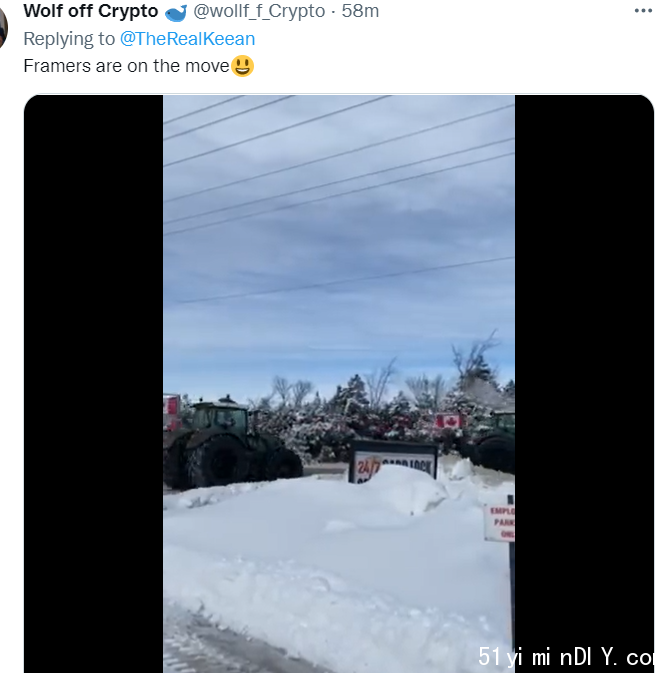
Task: Click the Replying to label
Action: 69,39
